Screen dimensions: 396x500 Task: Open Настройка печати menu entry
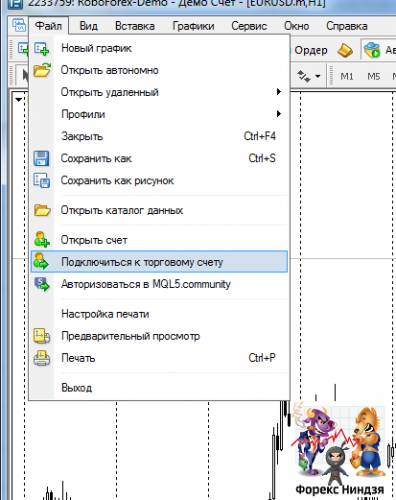159,314
